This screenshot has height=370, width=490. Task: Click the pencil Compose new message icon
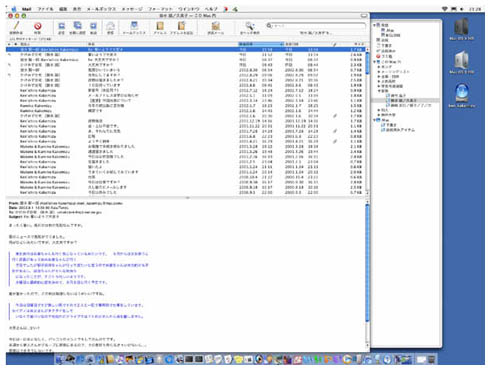point(16,26)
